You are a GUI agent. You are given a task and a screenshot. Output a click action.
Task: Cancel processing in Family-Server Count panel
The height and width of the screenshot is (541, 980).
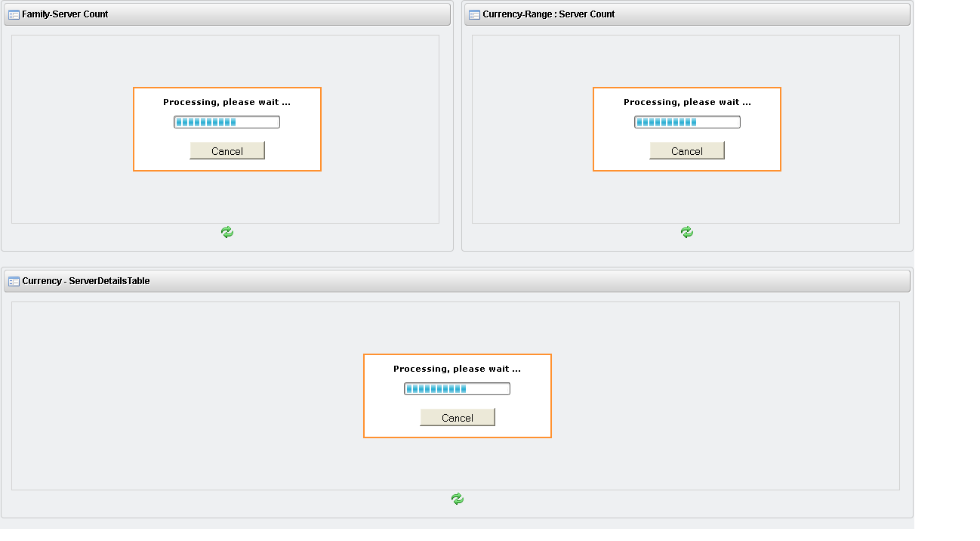[x=227, y=151]
